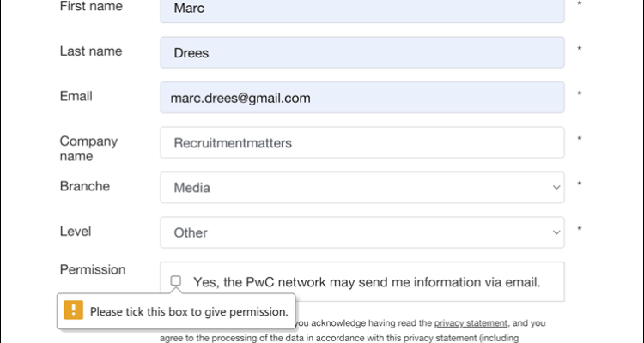Click the "Company name" field label
This screenshot has width=644, height=343.
(x=88, y=148)
